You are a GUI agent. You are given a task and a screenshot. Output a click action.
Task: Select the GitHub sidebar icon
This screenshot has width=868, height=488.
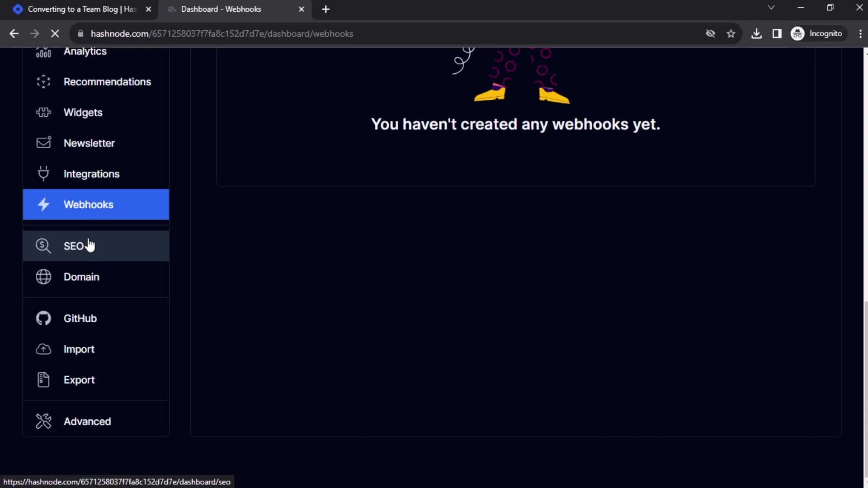(43, 318)
